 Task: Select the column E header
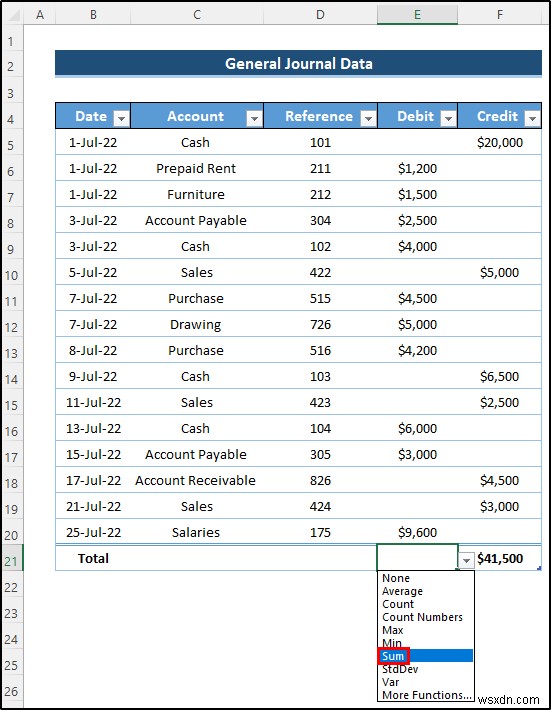pos(417,15)
